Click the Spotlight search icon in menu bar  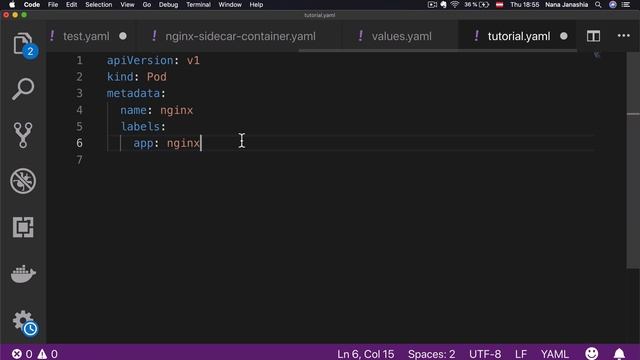(x=598, y=4)
